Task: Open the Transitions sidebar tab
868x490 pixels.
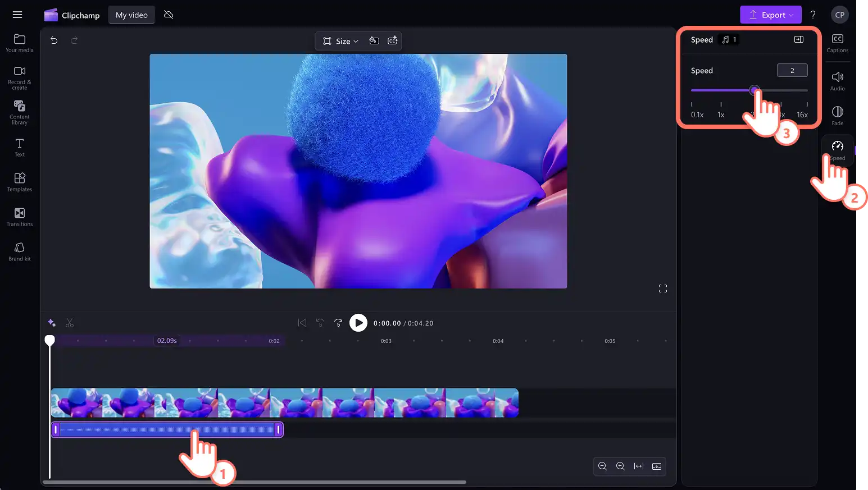Action: pyautogui.click(x=20, y=217)
